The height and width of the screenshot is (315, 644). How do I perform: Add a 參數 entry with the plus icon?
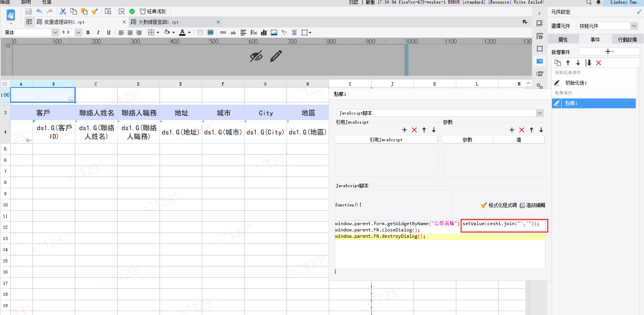tap(512, 130)
